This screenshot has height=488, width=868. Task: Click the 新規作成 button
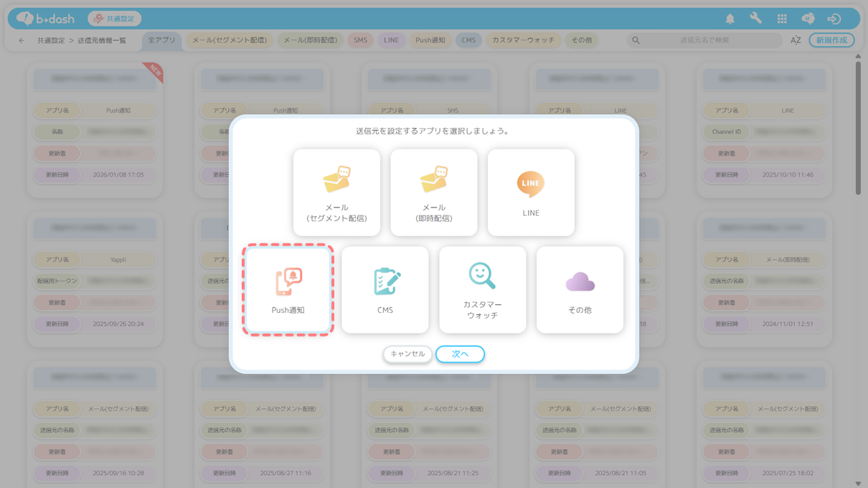[x=831, y=40]
